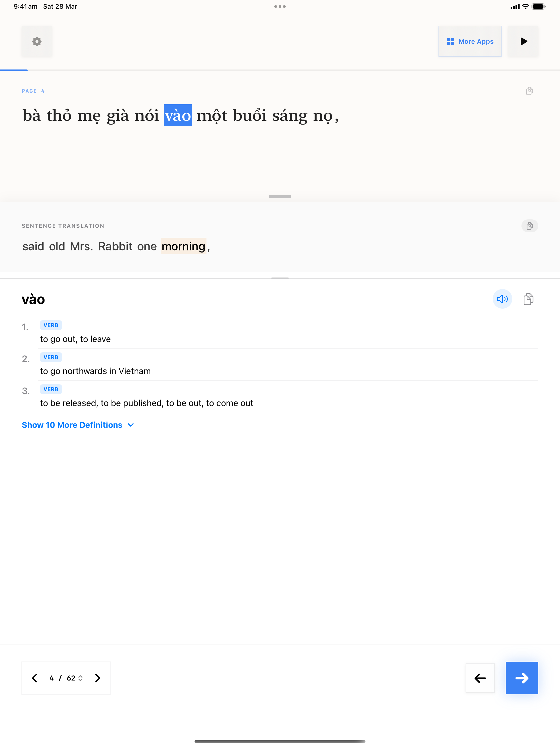Image resolution: width=560 pixels, height=747 pixels.
Task: Click the blue forward arrow button
Action: [521, 678]
